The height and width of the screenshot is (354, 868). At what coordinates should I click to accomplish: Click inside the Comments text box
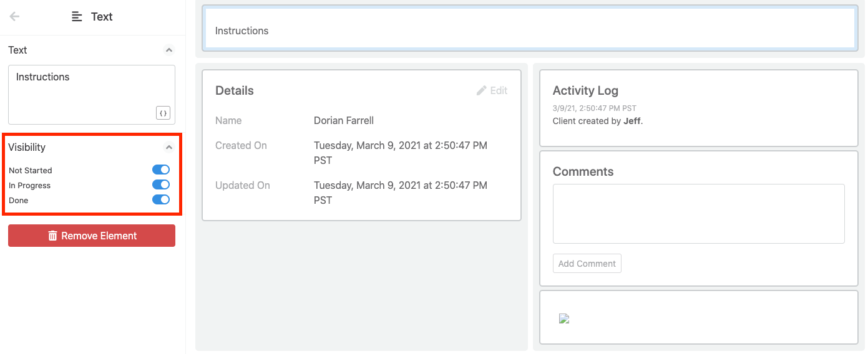(698, 213)
